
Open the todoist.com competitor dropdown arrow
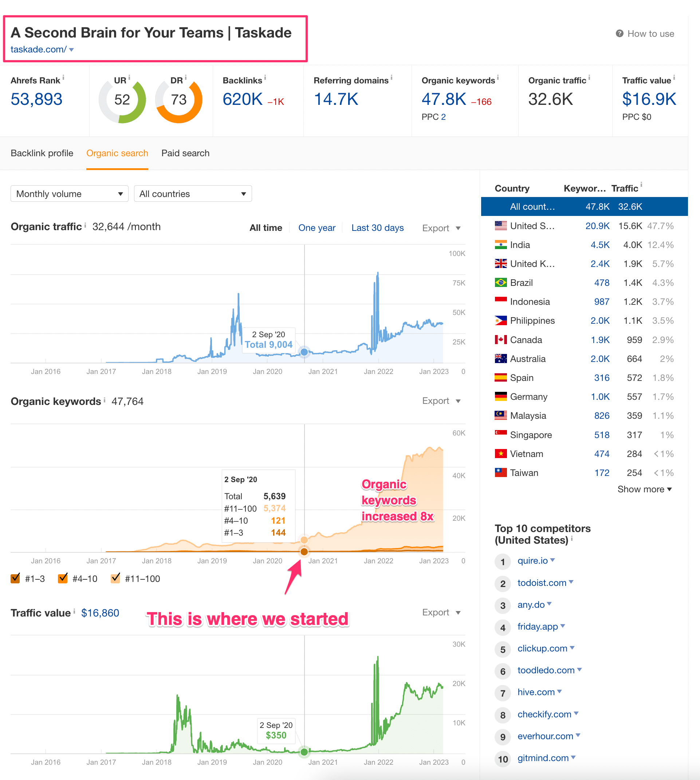tap(571, 582)
